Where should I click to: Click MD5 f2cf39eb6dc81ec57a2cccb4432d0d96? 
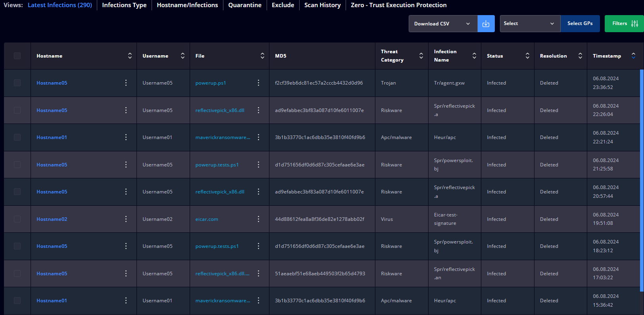[319, 83]
